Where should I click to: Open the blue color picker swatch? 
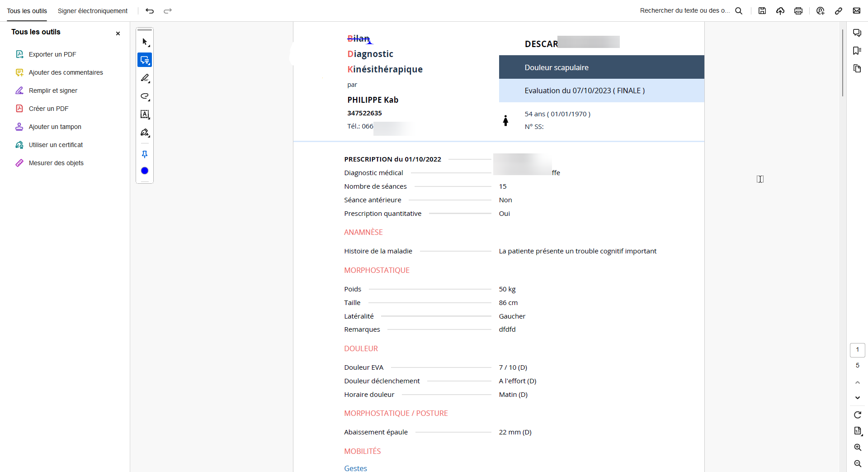(x=145, y=171)
